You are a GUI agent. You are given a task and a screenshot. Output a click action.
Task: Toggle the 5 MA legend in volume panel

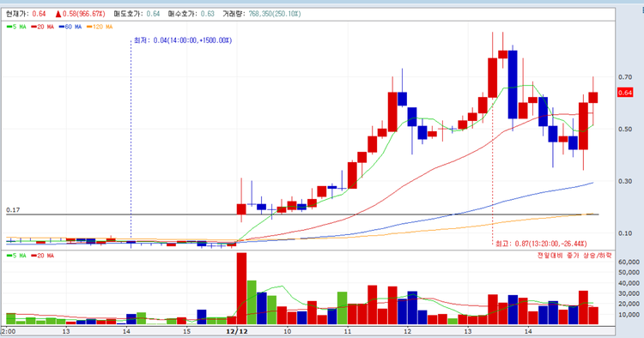pos(16,256)
